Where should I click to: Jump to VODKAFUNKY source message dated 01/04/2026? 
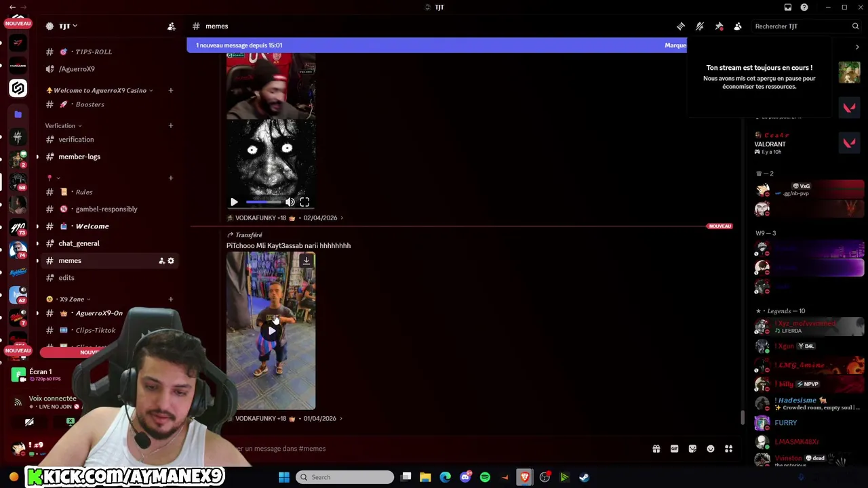click(285, 419)
